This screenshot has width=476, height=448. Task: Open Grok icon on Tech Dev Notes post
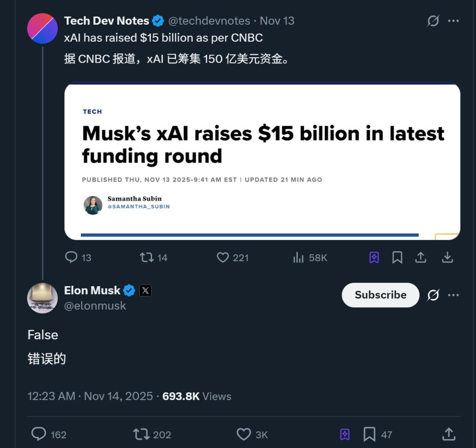[x=433, y=21]
